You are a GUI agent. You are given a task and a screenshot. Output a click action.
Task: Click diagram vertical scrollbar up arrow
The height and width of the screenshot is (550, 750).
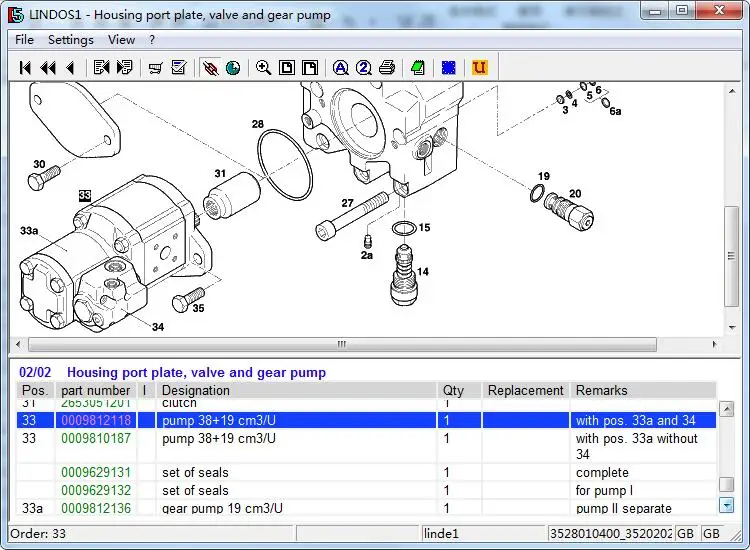tap(732, 91)
